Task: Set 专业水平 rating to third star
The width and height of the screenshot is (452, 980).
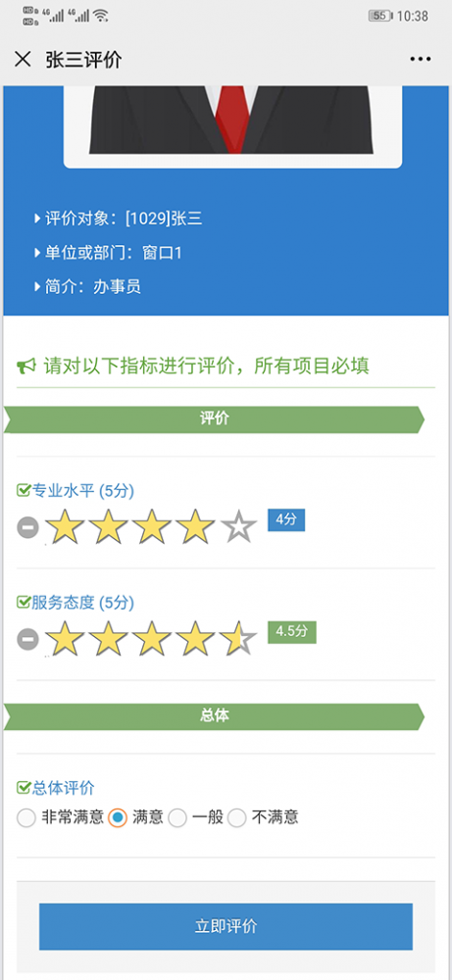Action: tap(152, 527)
